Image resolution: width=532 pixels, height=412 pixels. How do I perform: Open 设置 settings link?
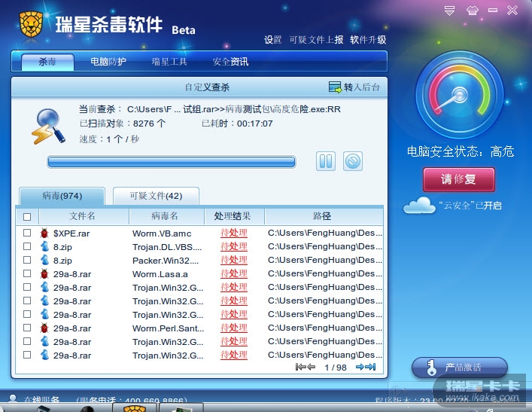point(273,40)
